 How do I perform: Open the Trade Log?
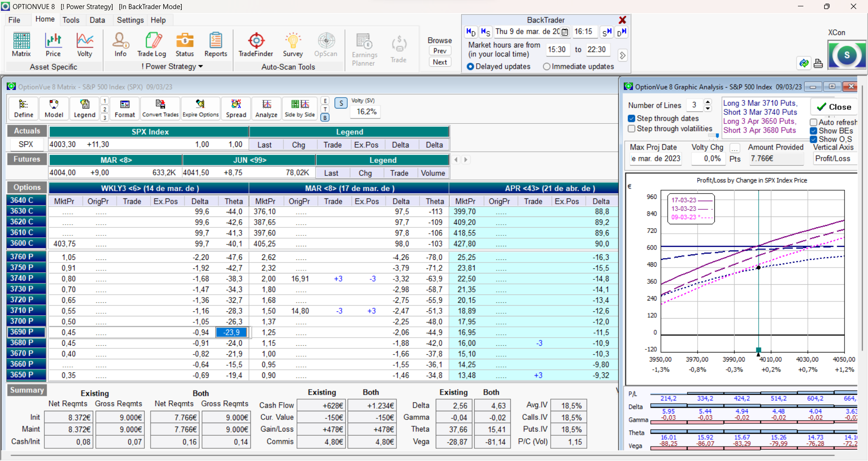[x=152, y=45]
